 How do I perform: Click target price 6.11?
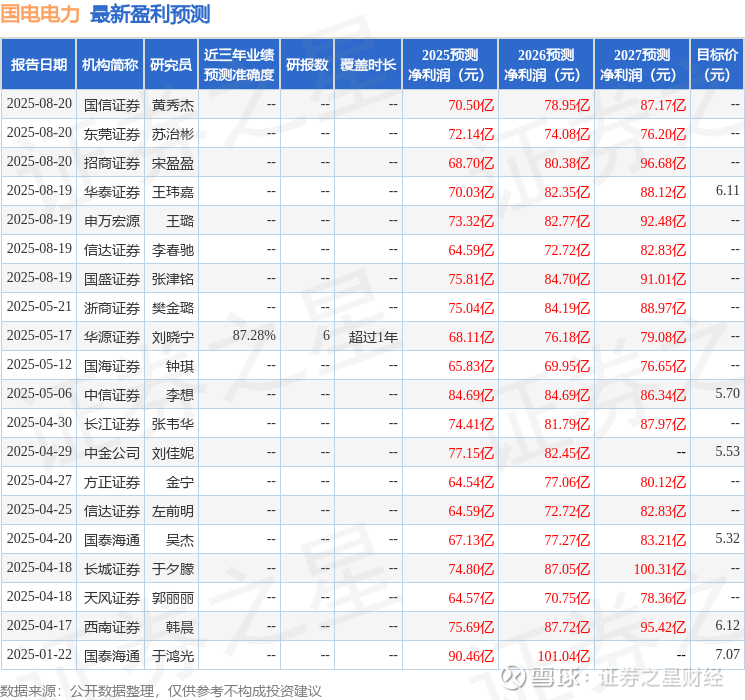(727, 191)
